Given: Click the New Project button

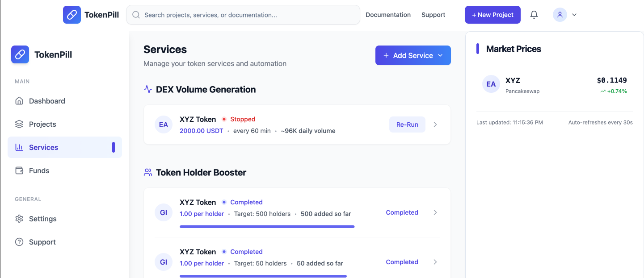Looking at the screenshot, I should click(492, 15).
